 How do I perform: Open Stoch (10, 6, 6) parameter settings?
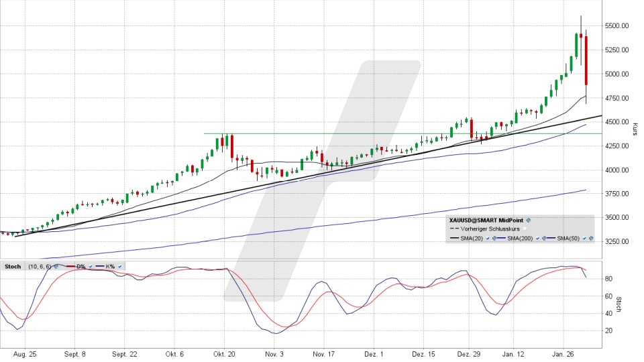pos(56,266)
